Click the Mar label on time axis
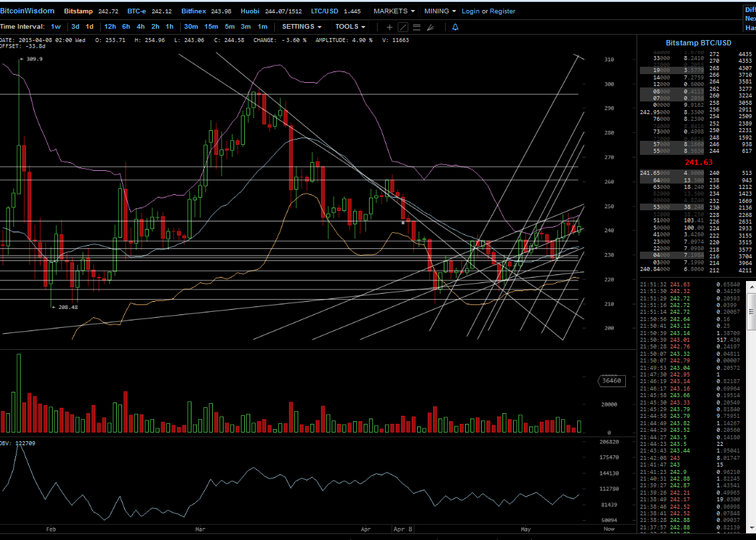Screen dimensions: 756x540 pyautogui.click(x=200, y=529)
